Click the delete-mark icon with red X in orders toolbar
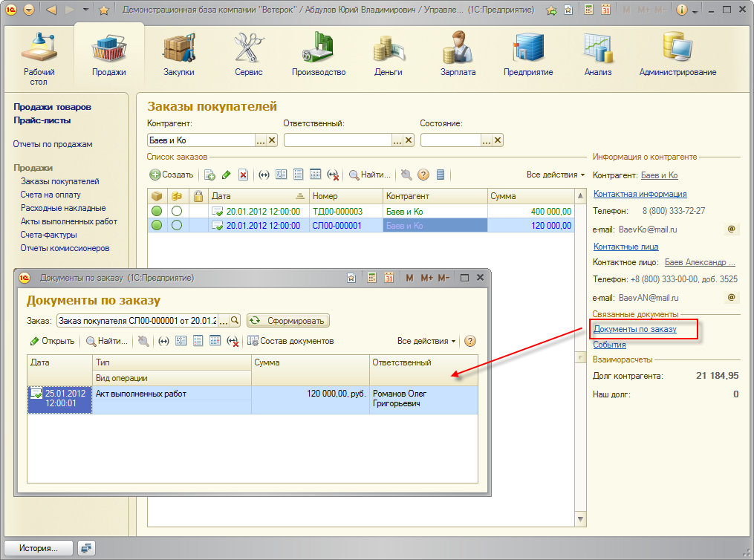This screenshot has width=754, height=560. [x=244, y=175]
